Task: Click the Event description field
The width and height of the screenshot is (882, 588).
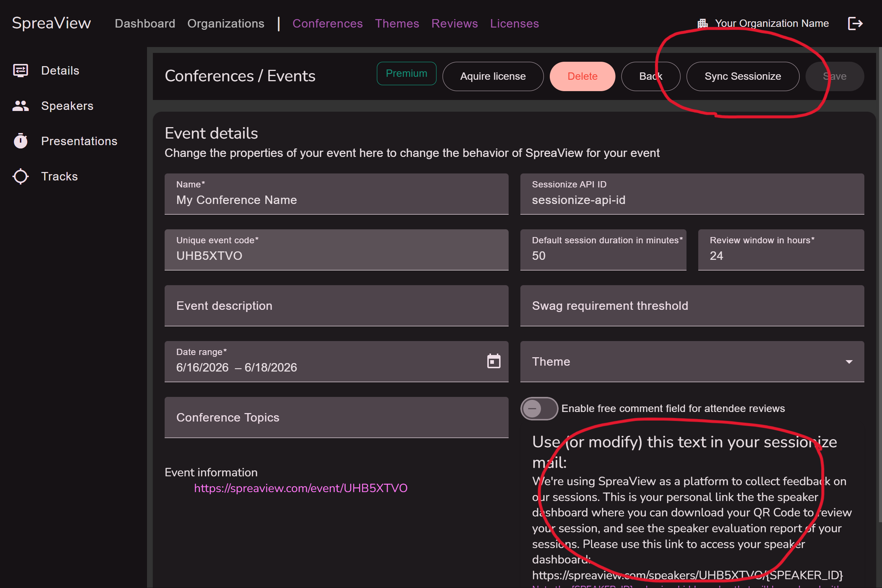Action: [x=336, y=306]
